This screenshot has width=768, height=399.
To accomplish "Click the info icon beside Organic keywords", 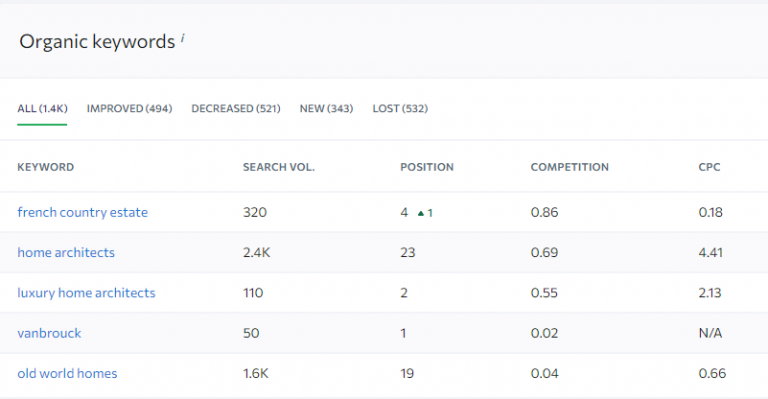I will 183,38.
